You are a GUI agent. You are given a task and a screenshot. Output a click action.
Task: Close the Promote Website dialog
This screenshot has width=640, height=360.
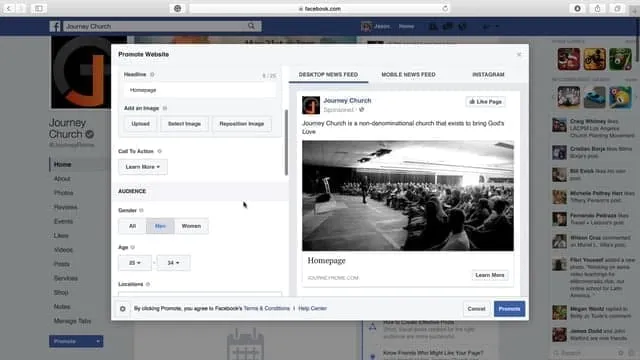[519, 54]
